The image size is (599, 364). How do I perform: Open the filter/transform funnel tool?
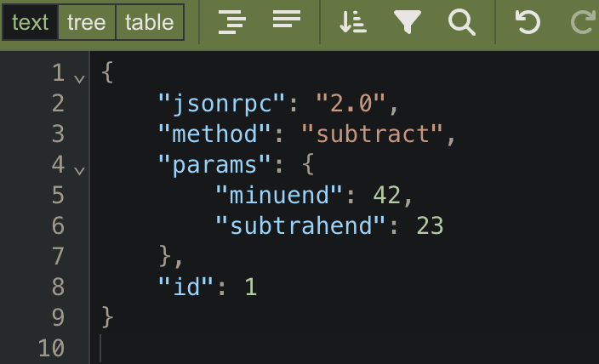(x=408, y=23)
